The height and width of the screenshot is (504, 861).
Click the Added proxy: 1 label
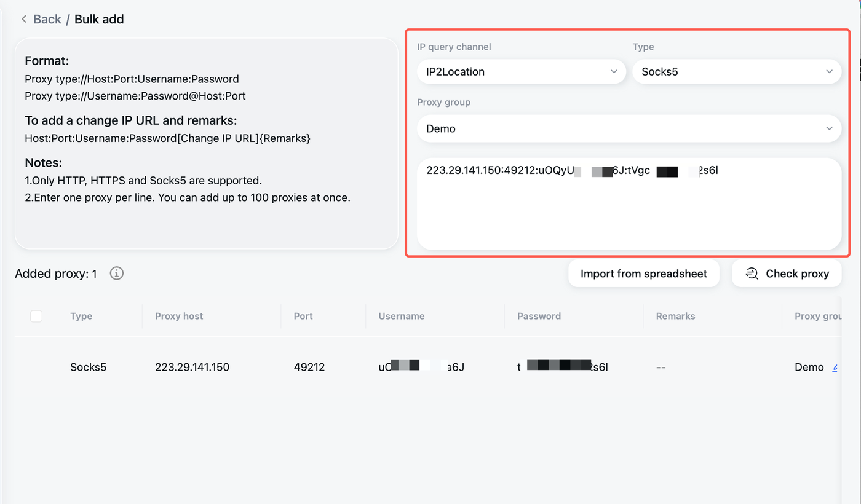(x=56, y=274)
